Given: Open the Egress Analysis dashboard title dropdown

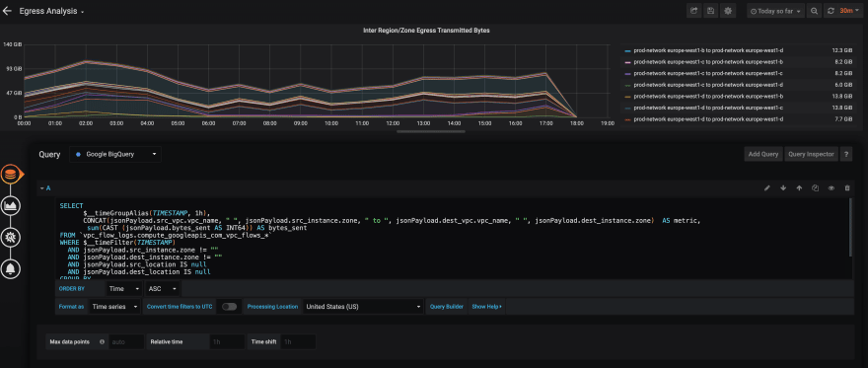Looking at the screenshot, I should (51, 11).
